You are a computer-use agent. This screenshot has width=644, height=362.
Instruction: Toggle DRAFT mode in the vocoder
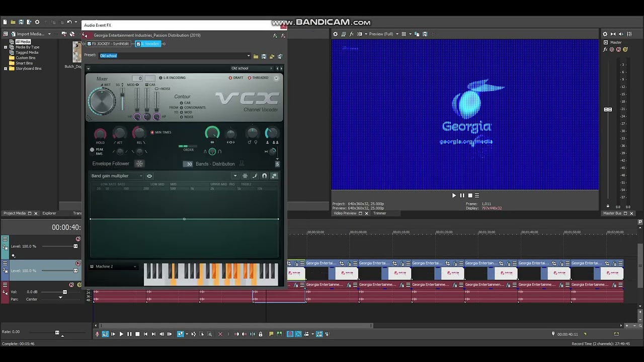pos(230,78)
